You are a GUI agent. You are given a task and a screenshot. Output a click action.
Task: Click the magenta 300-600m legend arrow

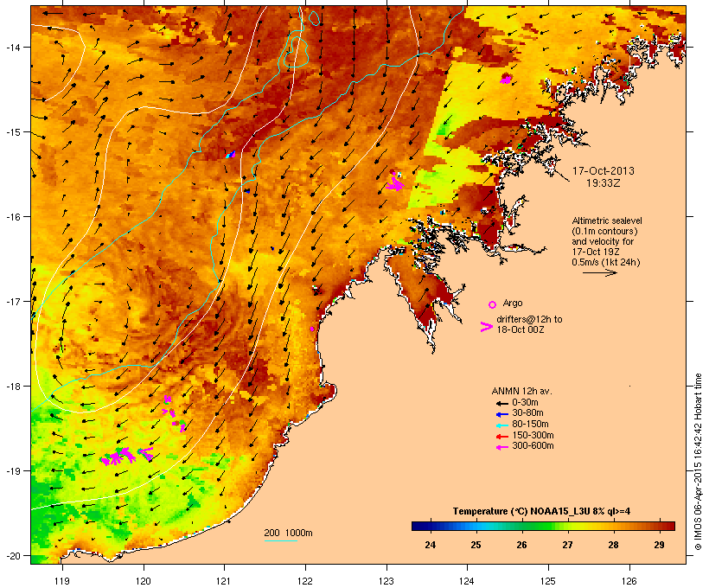point(502,447)
